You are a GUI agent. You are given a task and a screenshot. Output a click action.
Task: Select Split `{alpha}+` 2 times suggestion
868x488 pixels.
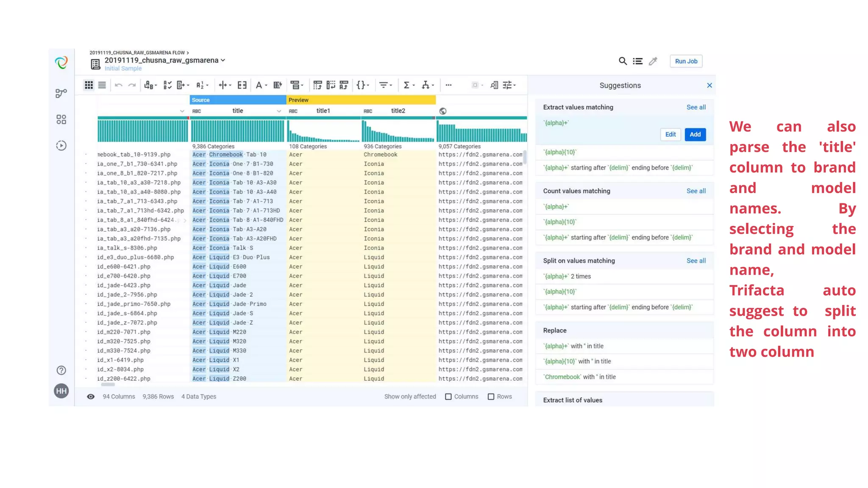(x=625, y=276)
